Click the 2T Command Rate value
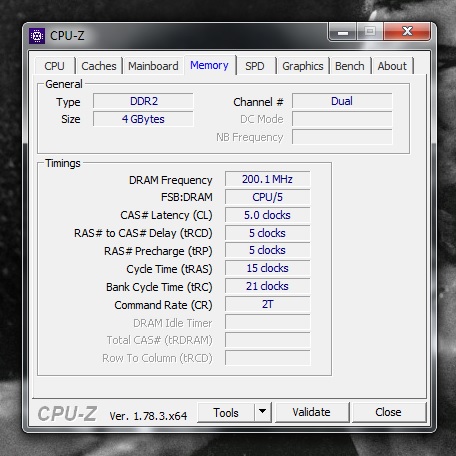Viewport: 456px width, 456px height. pos(267,304)
